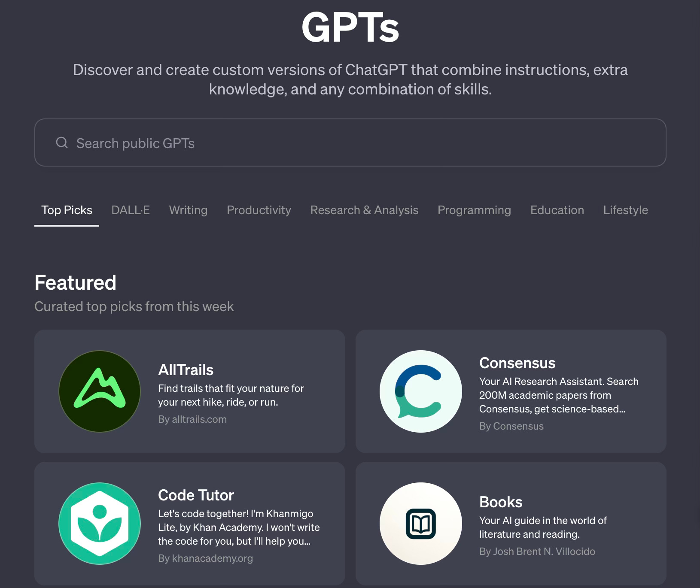Select the Top Picks tab
Screen dimensions: 700x588
[67, 210]
